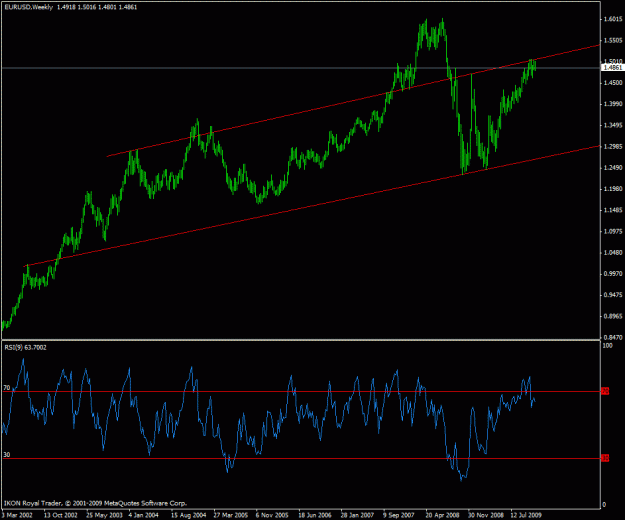
Task: Click the 3 Mar 2002 date label
Action: click(x=17, y=515)
